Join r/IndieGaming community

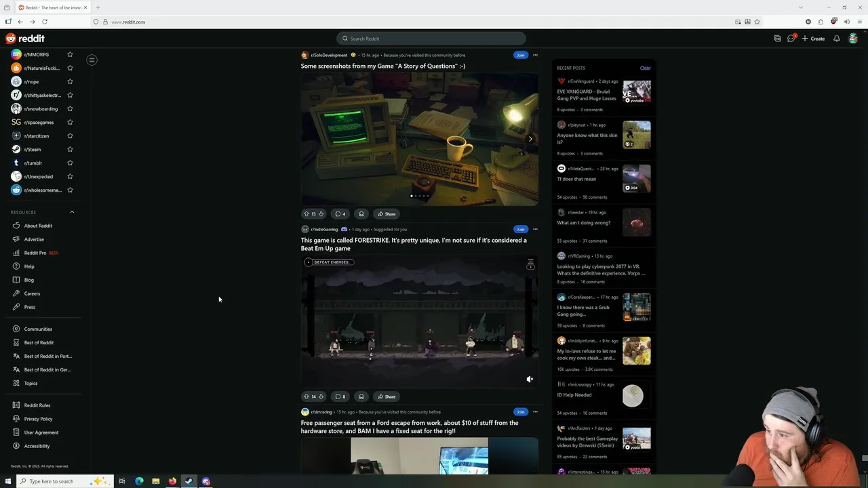tap(520, 229)
